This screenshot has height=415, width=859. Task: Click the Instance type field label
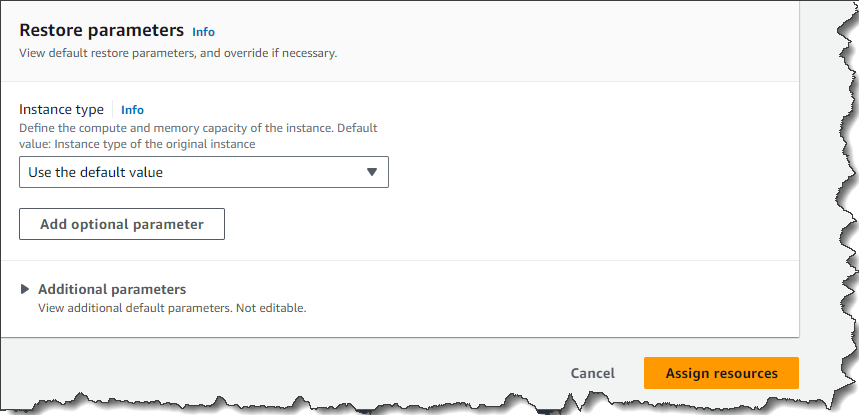[x=61, y=109]
